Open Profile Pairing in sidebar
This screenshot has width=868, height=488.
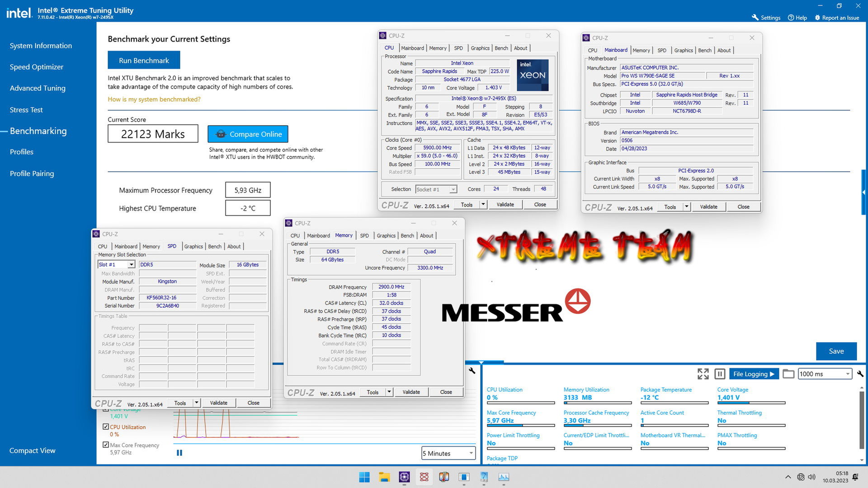click(x=32, y=174)
